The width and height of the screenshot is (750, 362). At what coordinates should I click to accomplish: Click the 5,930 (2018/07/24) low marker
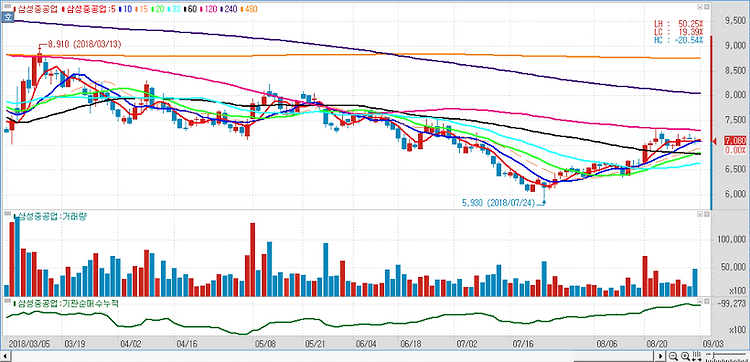tap(499, 203)
